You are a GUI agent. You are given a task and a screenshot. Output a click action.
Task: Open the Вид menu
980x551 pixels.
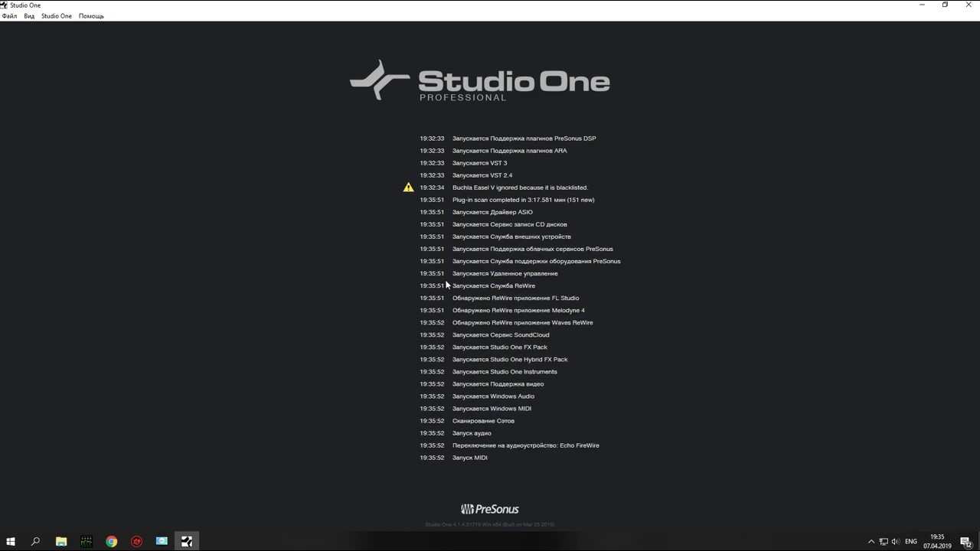[29, 16]
